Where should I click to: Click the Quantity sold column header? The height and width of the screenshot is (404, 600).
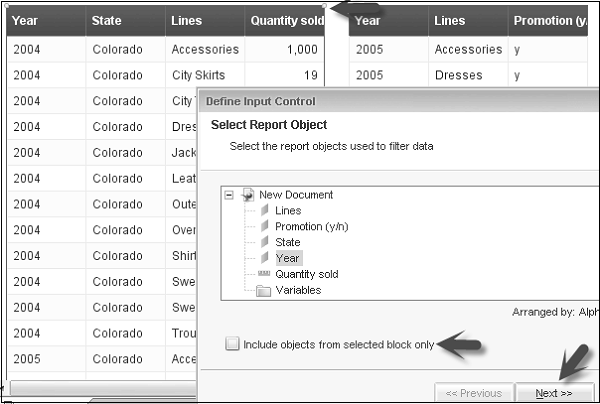[x=286, y=21]
